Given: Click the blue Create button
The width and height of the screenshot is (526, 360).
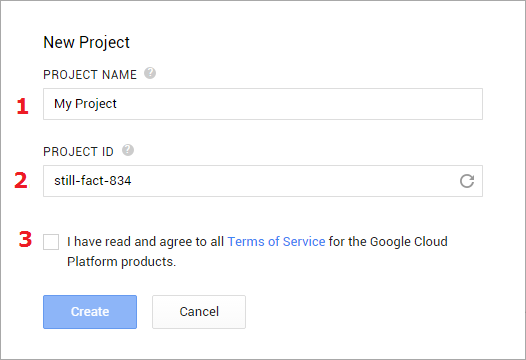Looking at the screenshot, I should pyautogui.click(x=90, y=312).
